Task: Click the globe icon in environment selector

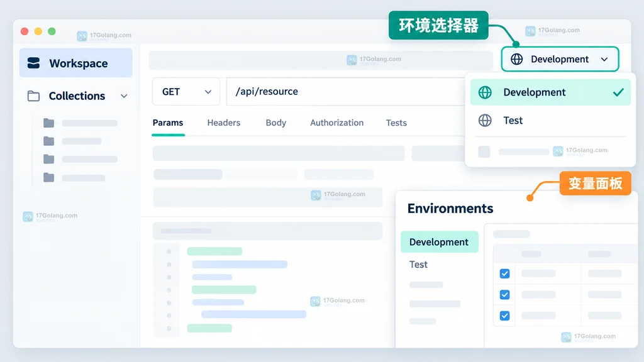Action: pos(517,59)
